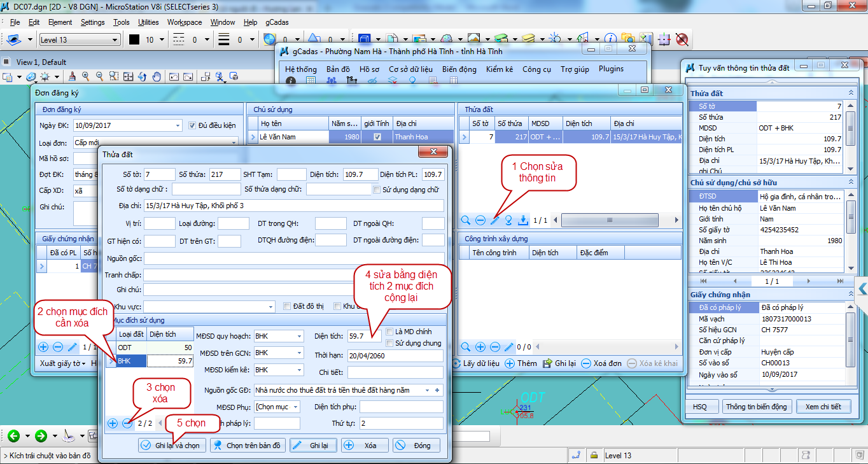
Task: Click the download icon under Thửa đất grid
Action: (522, 220)
